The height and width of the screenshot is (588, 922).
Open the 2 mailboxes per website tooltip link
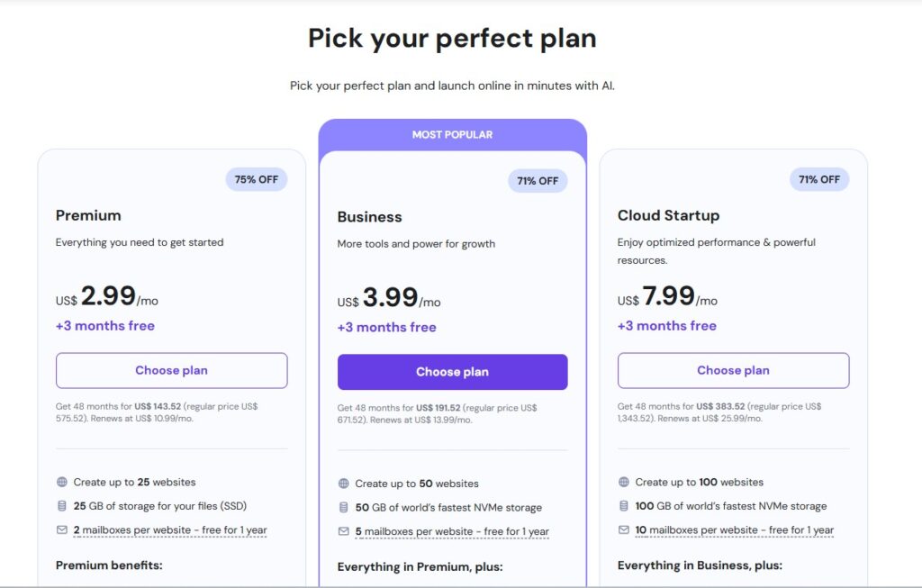pyautogui.click(x=170, y=530)
